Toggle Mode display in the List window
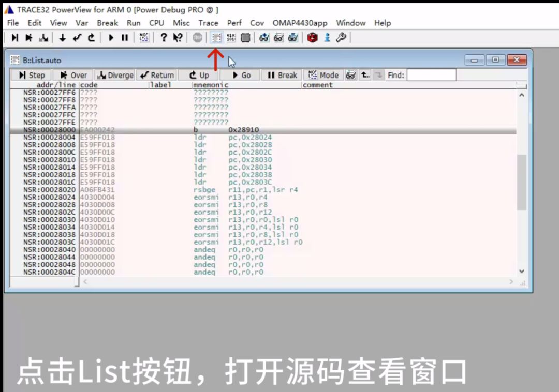 (x=323, y=75)
